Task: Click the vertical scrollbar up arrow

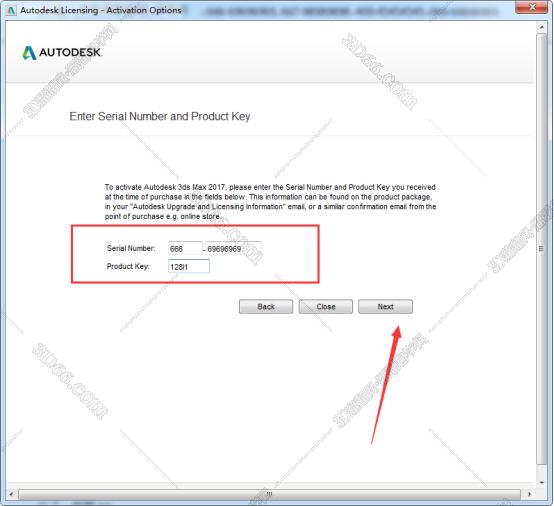Action: click(x=541, y=27)
